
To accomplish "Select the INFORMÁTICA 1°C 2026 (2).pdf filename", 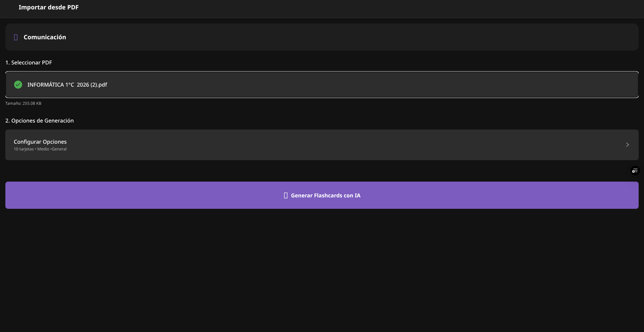I will point(67,85).
